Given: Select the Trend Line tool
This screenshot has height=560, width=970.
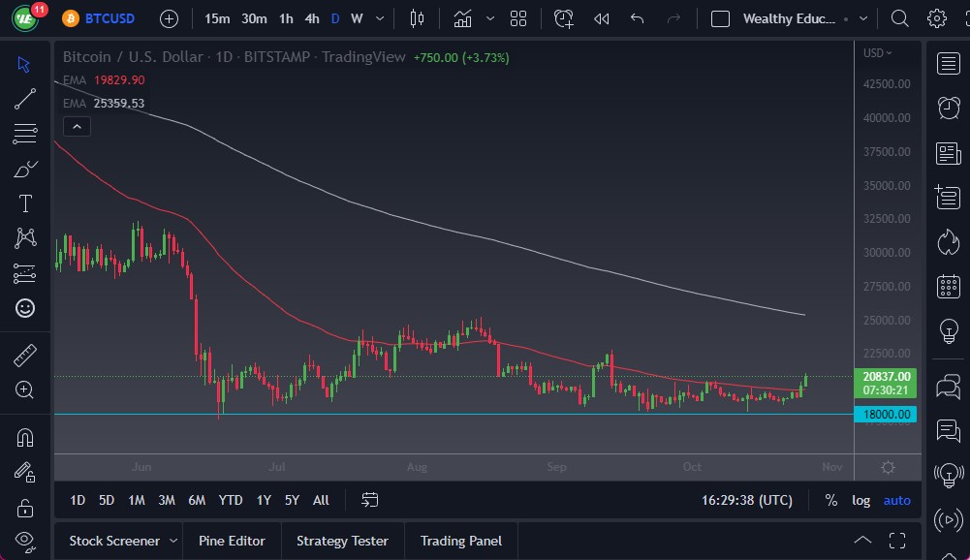Looking at the screenshot, I should coord(24,98).
